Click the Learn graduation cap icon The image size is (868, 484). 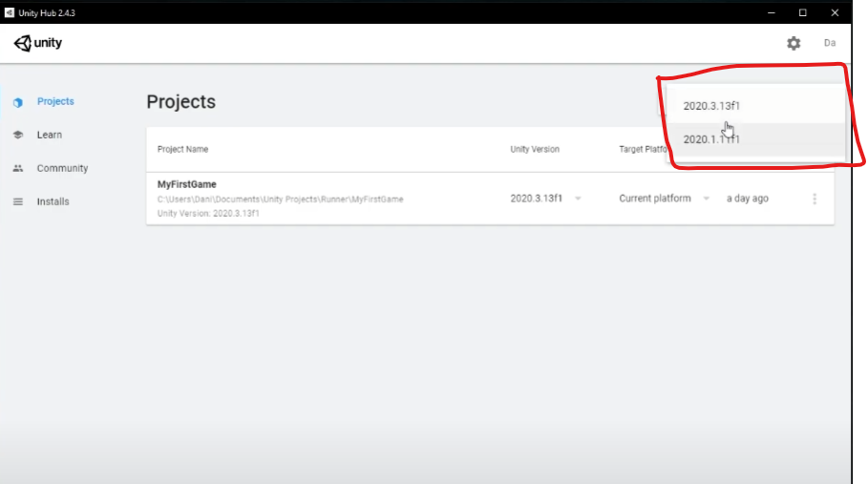(x=18, y=136)
